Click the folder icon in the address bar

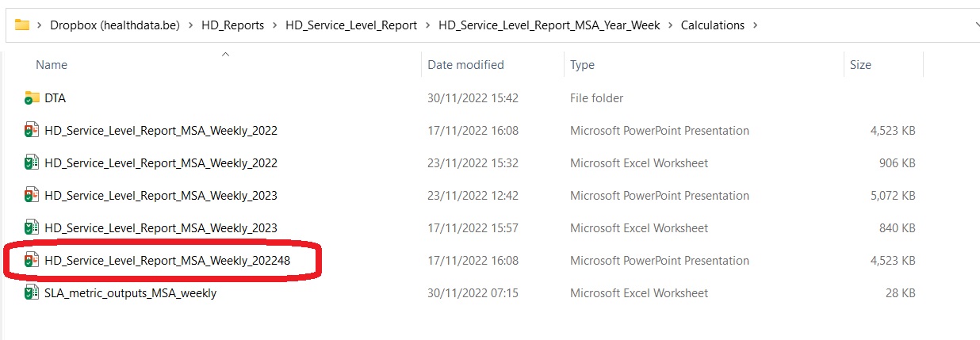22,25
